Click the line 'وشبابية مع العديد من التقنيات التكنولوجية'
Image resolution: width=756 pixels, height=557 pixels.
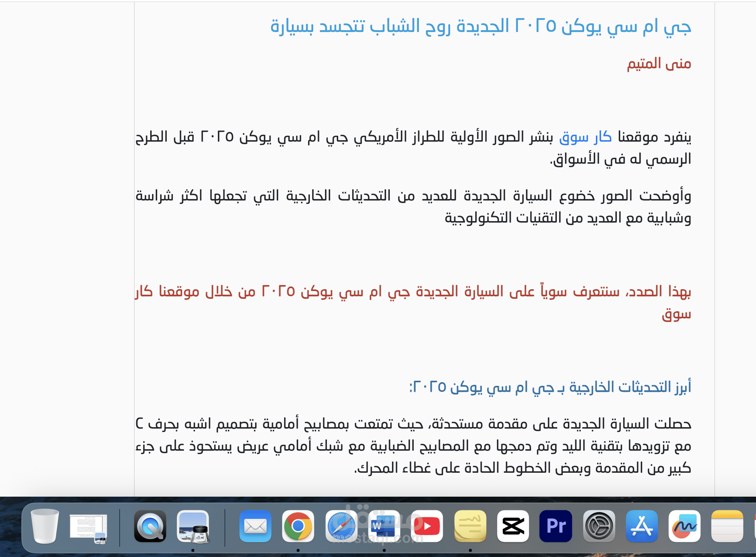568,218
